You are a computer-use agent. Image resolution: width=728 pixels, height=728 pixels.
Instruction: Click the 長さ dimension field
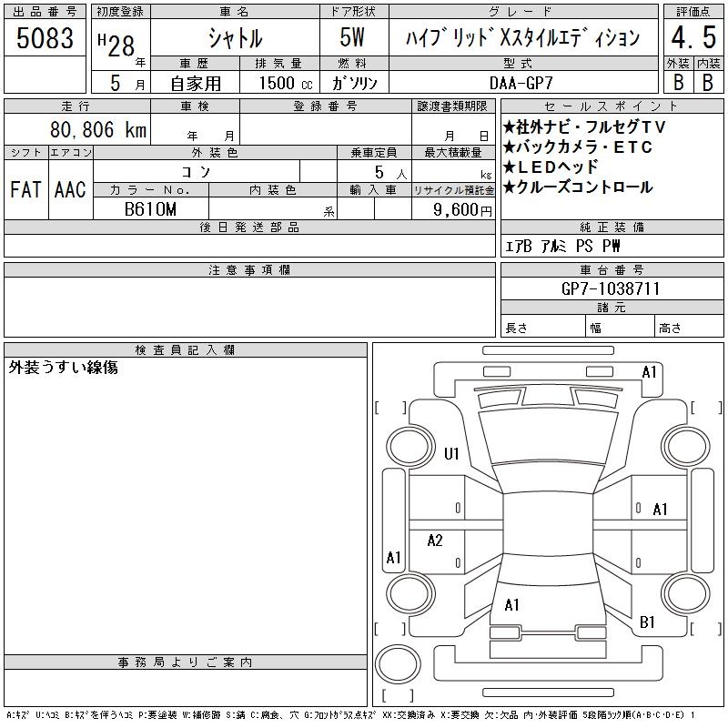click(x=542, y=326)
